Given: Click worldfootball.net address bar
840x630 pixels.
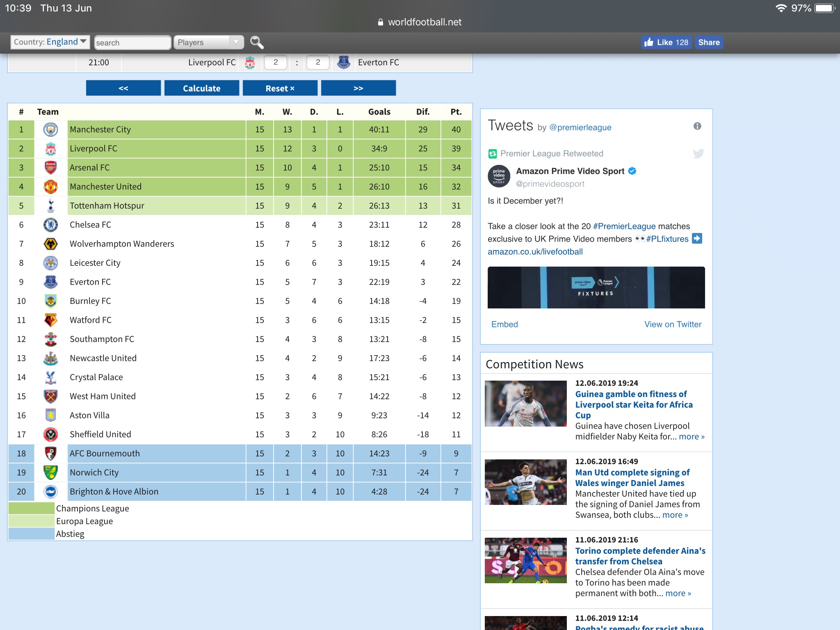Looking at the screenshot, I should (x=420, y=22).
